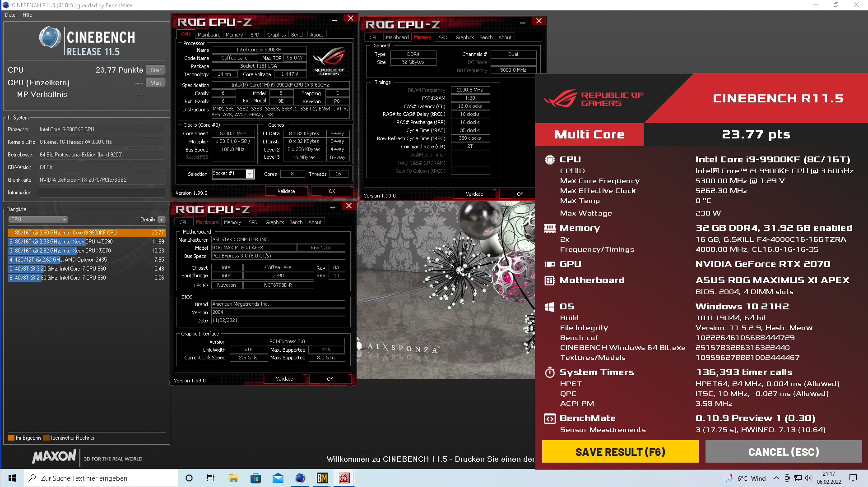Select ranking row for i9-9900KF CPU
The height and width of the screenshot is (487, 868).
(87, 233)
